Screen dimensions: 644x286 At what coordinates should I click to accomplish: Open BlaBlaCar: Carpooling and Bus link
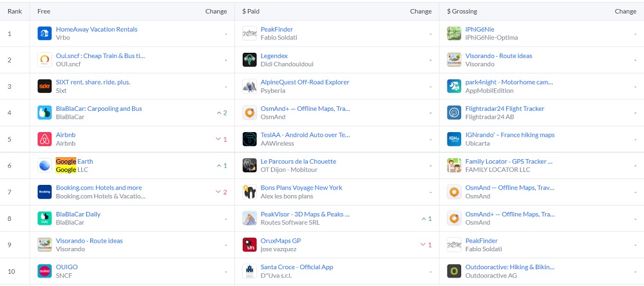99,108
